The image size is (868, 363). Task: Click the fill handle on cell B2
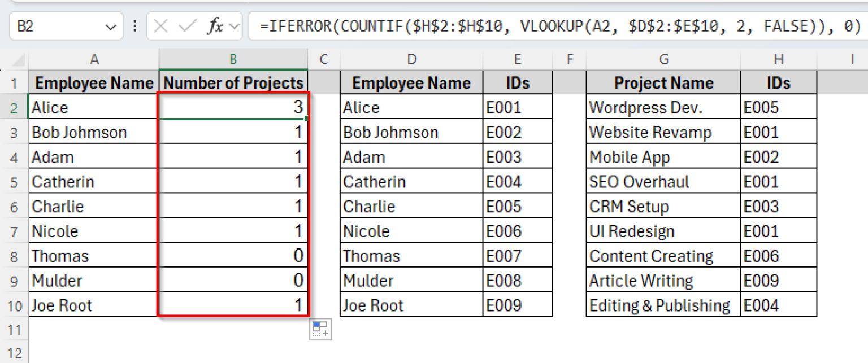tap(307, 118)
